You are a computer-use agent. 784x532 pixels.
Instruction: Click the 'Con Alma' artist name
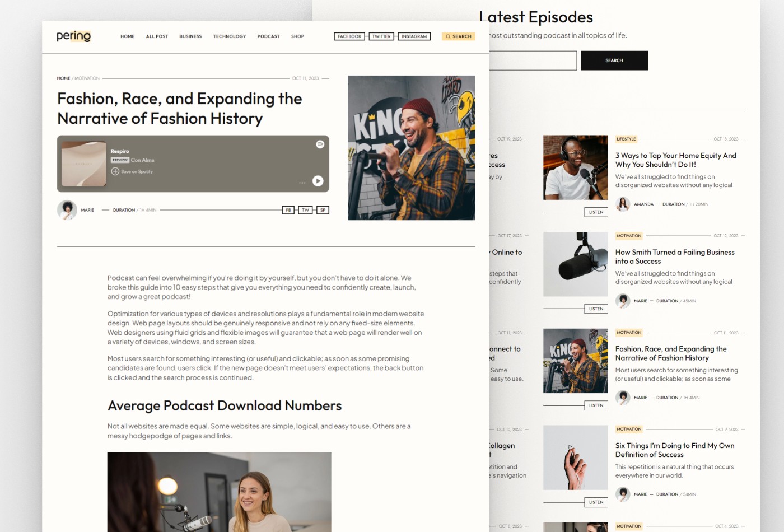tap(142, 160)
